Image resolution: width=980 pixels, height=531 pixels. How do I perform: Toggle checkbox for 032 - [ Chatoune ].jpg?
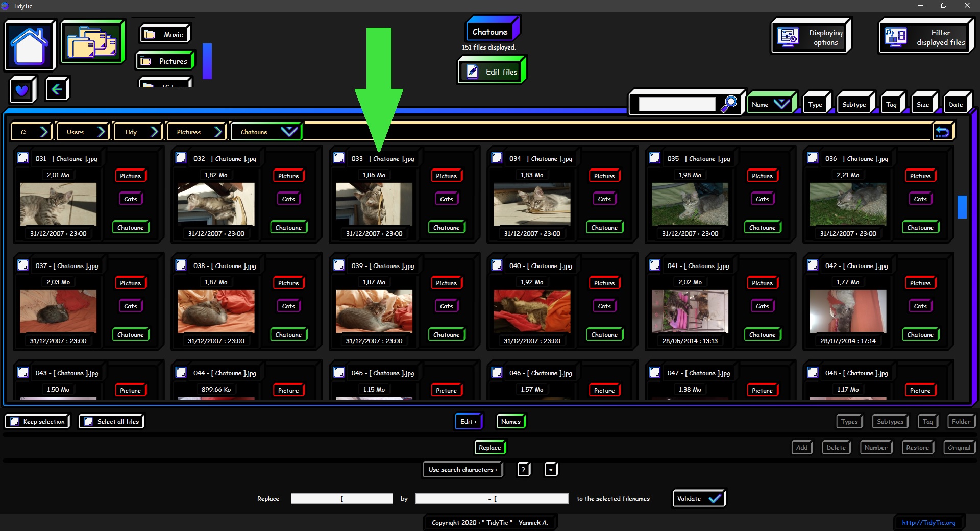click(x=181, y=158)
